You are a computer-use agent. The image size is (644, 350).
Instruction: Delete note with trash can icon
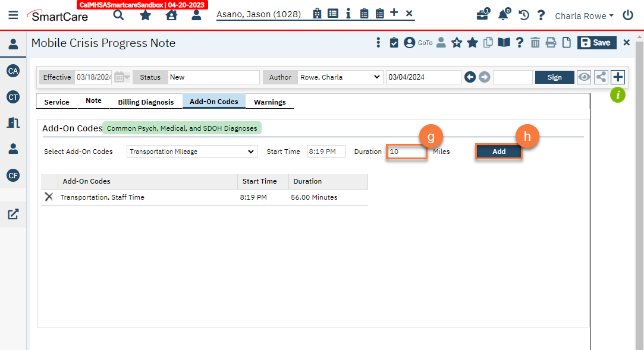(x=535, y=43)
